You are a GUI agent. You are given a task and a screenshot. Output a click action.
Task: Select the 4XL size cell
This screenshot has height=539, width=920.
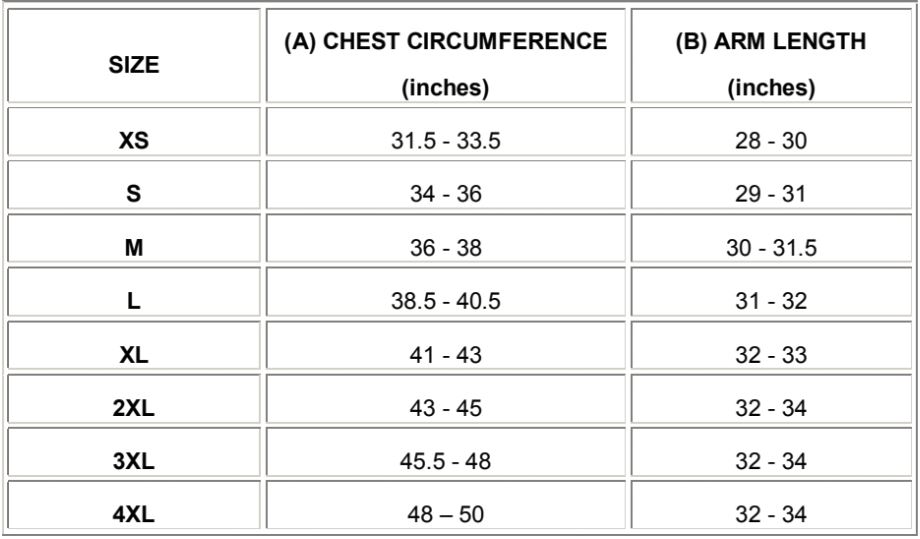(134, 516)
